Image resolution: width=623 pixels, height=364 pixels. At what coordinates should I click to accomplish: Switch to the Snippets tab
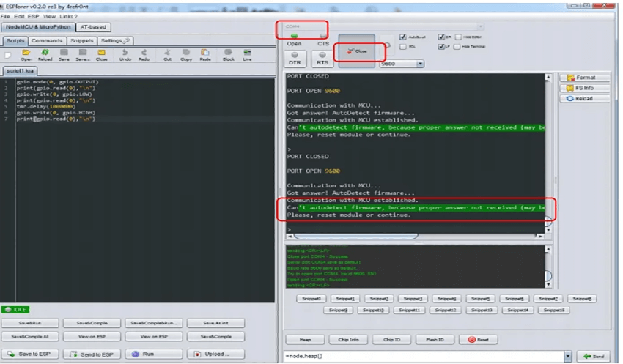pos(82,40)
